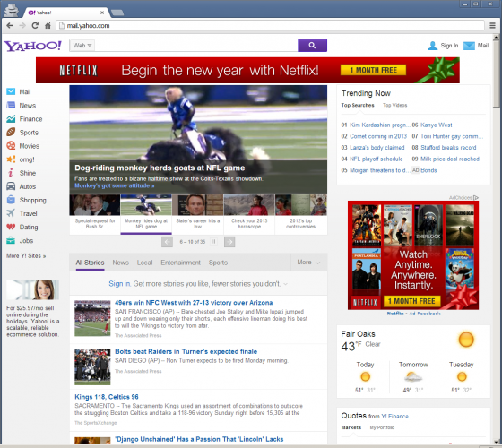Click the Shopping bag icon
502x448 pixels.
pyautogui.click(x=11, y=200)
